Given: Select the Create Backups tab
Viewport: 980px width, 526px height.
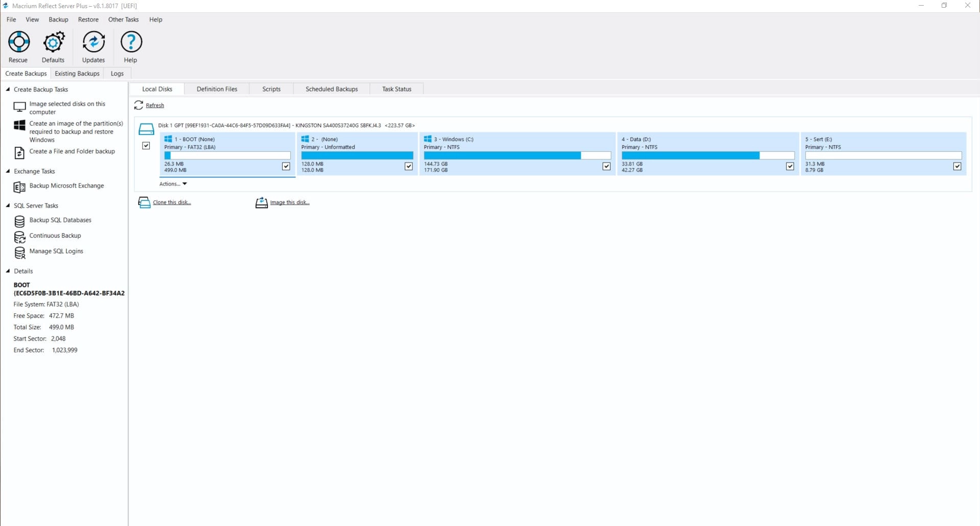Looking at the screenshot, I should (26, 74).
